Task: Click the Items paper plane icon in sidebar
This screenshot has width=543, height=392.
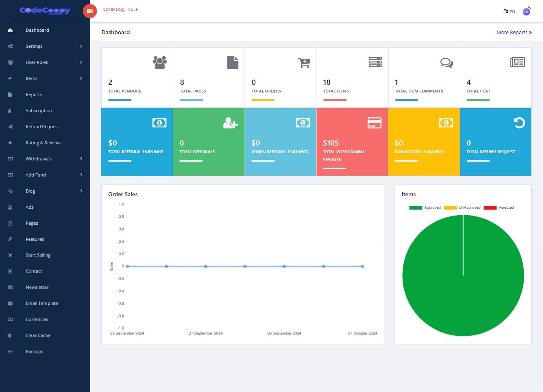Action: tap(10, 78)
